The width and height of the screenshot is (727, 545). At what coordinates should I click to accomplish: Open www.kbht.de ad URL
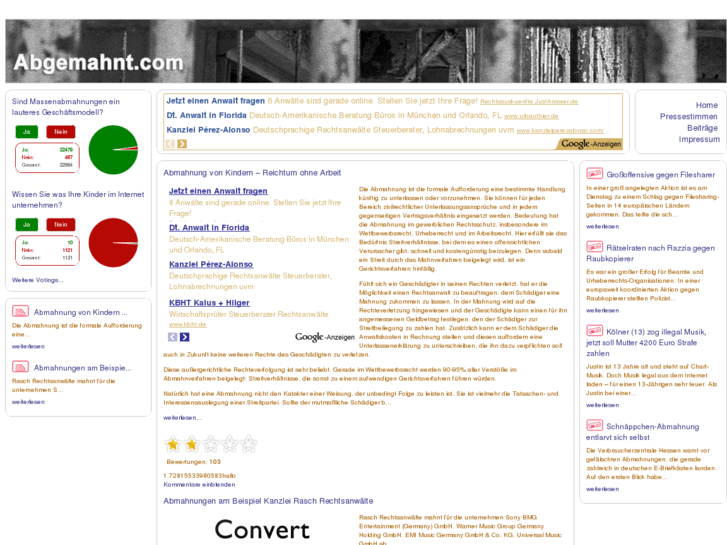[187, 324]
